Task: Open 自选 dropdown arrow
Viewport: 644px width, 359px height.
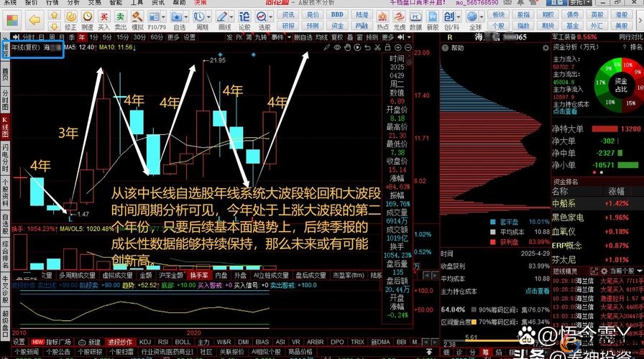Action: (x=186, y=17)
